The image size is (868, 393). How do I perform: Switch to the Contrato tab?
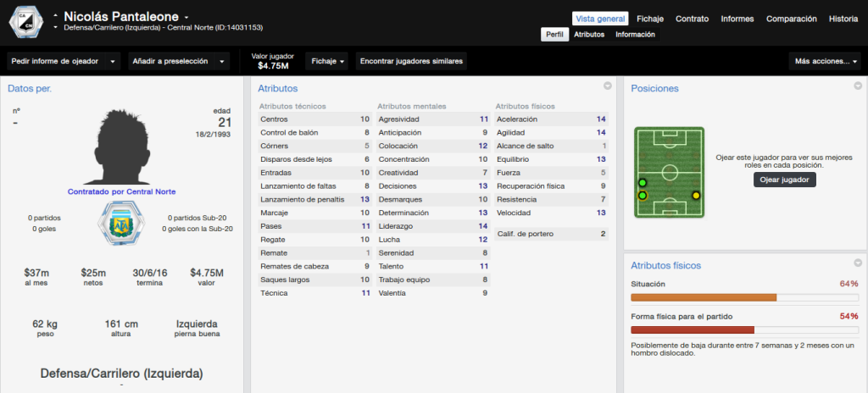coord(692,19)
